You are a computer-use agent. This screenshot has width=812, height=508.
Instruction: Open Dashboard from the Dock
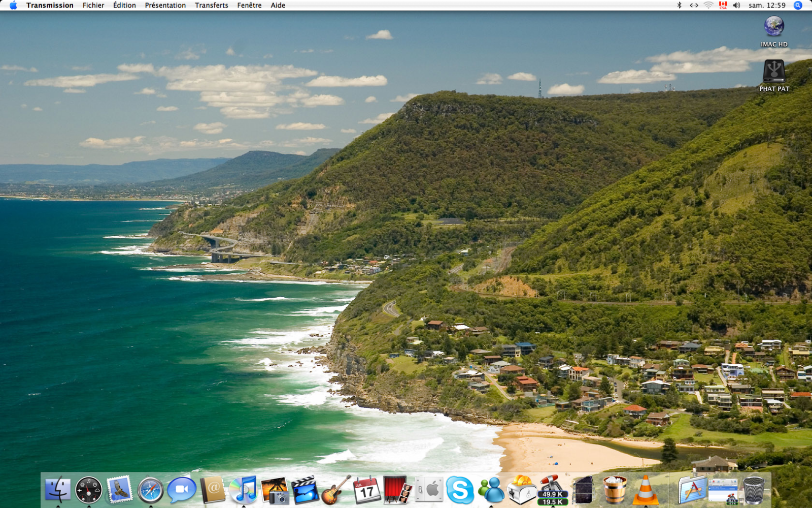89,490
